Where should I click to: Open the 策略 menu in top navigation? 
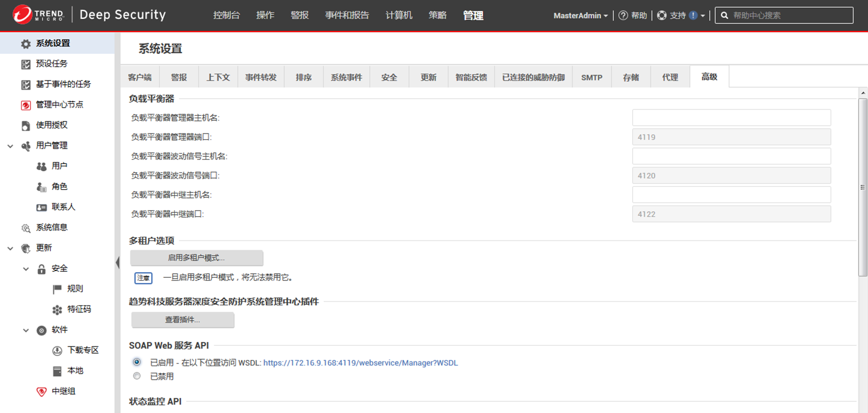[437, 16]
